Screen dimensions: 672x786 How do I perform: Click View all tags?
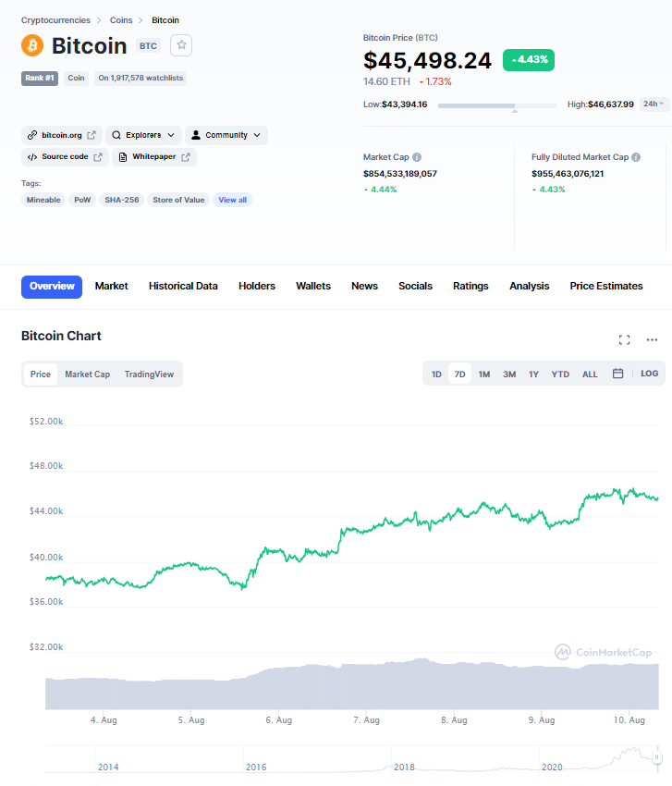(232, 200)
